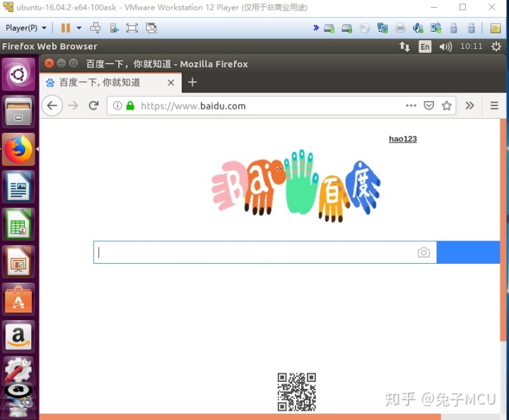Open the En keyboard input indicator

[x=425, y=47]
